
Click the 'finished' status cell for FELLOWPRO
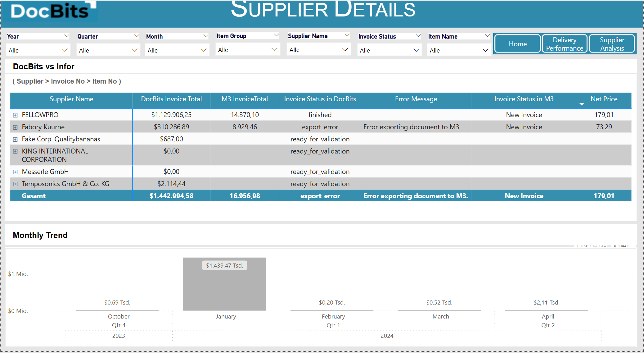pyautogui.click(x=320, y=115)
